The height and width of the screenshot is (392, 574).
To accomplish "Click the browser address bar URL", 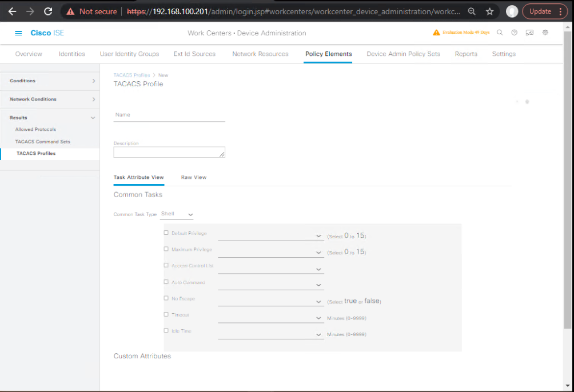I will pyautogui.click(x=293, y=11).
